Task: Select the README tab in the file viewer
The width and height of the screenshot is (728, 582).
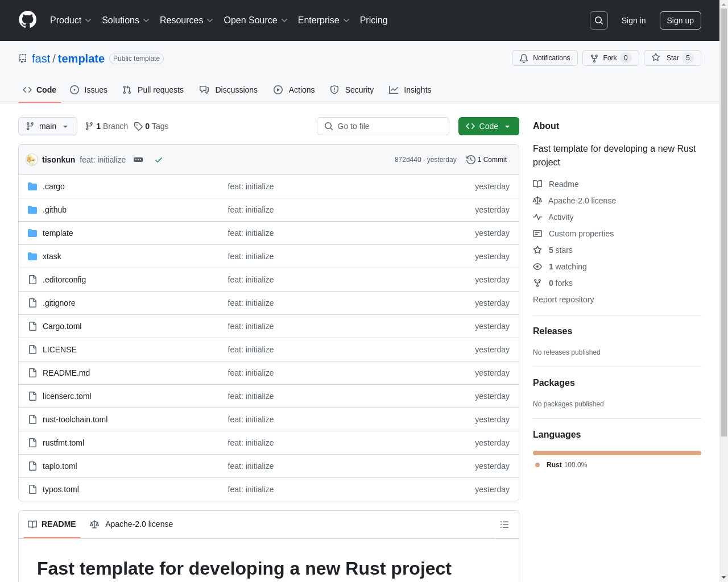Action: (x=52, y=524)
